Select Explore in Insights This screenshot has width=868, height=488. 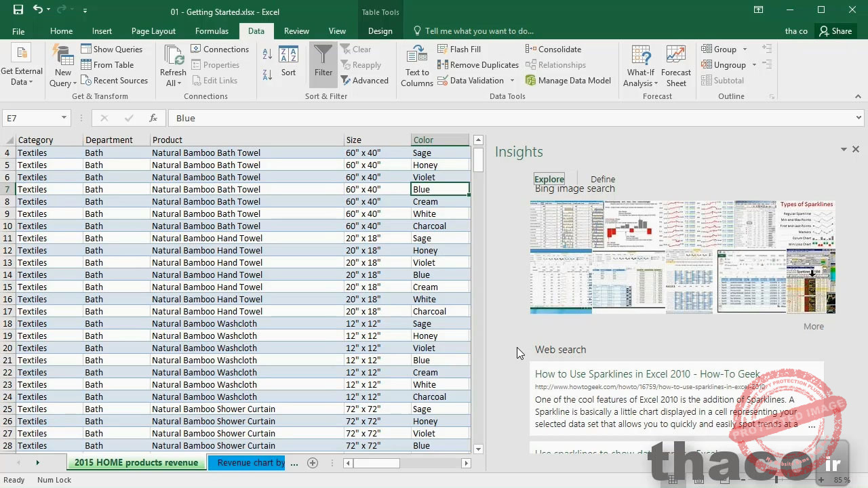(x=549, y=180)
